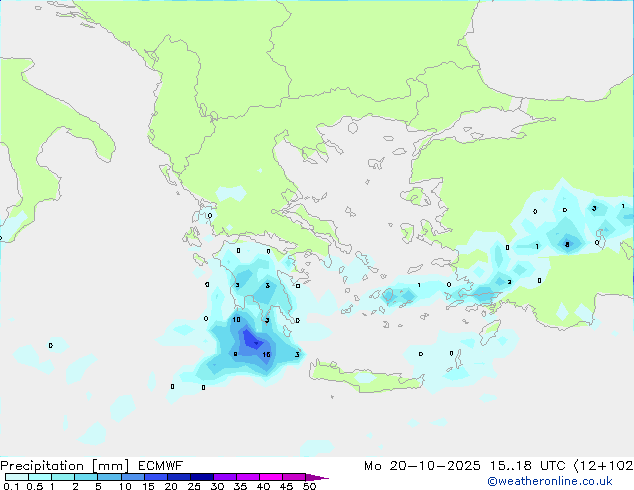Click the 0.5–1 mm legend color swatch

pos(40,477)
